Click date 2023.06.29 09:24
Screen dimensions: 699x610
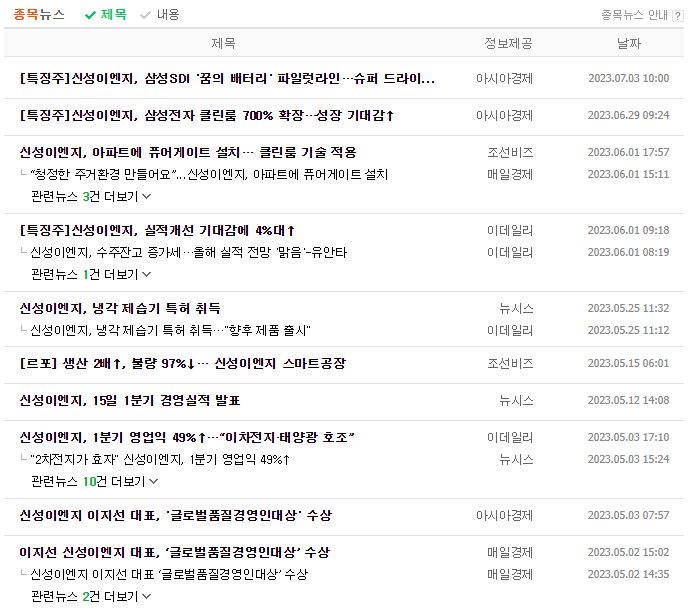click(x=629, y=115)
